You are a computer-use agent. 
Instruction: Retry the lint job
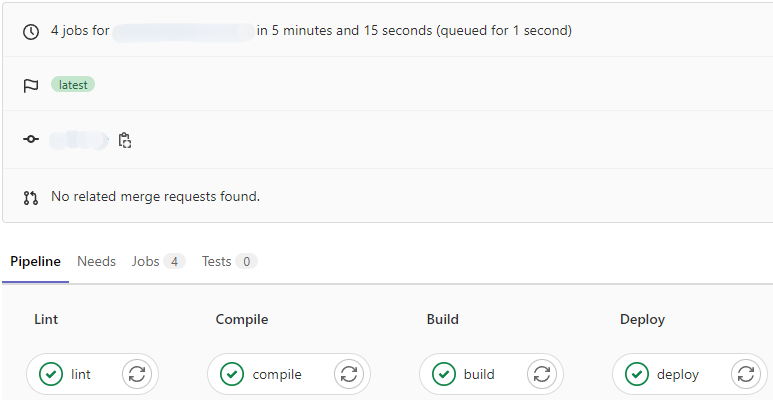[137, 374]
